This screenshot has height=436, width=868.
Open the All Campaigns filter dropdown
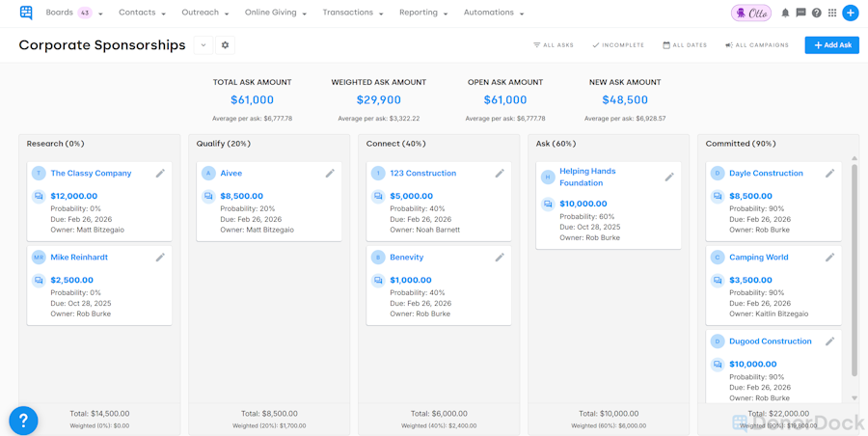coord(757,45)
